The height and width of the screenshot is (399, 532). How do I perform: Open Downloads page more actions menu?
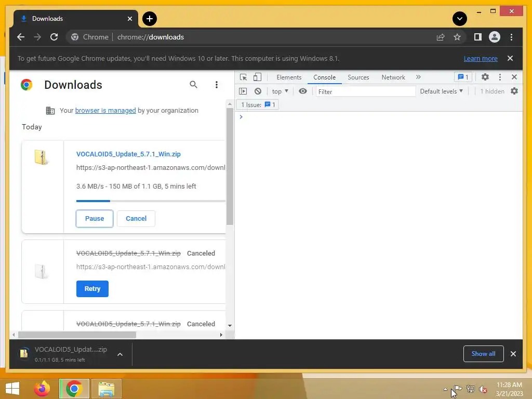point(217,85)
